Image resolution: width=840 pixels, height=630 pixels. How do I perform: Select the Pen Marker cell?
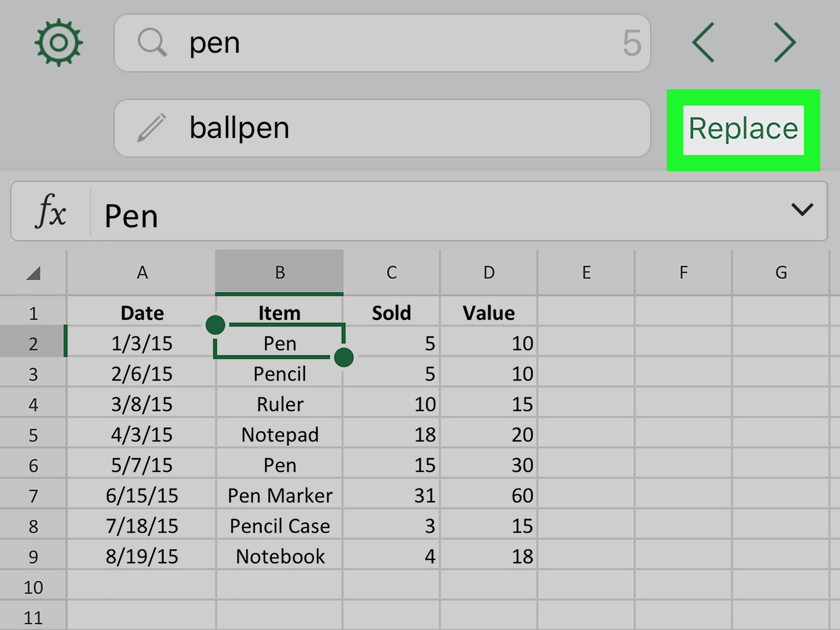click(x=279, y=495)
